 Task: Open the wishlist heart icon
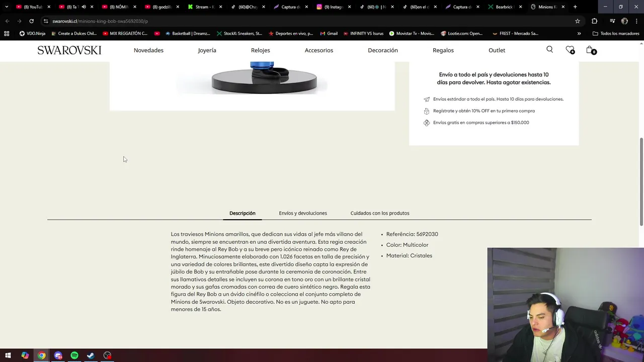tap(570, 49)
